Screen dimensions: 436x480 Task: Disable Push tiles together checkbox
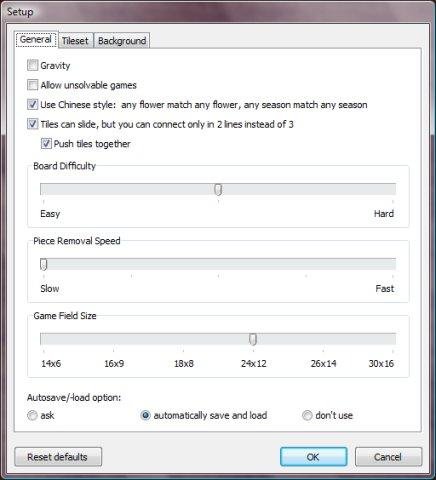46,144
